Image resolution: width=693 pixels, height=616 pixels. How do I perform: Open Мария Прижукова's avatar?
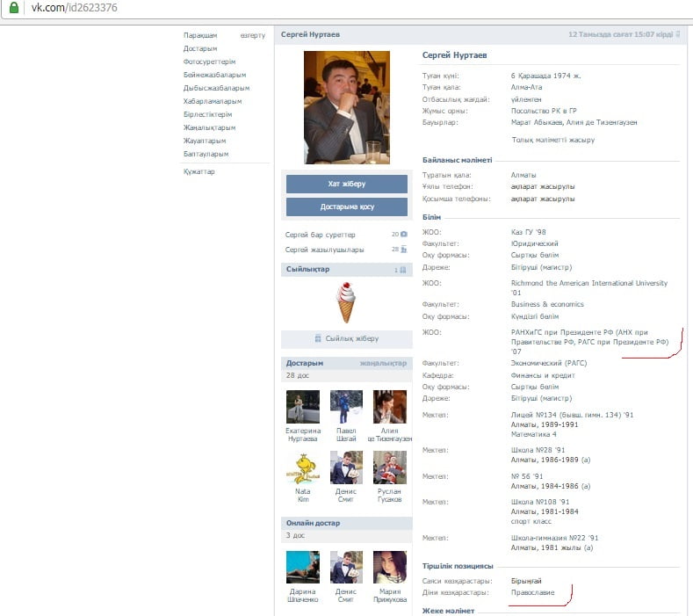(x=389, y=567)
